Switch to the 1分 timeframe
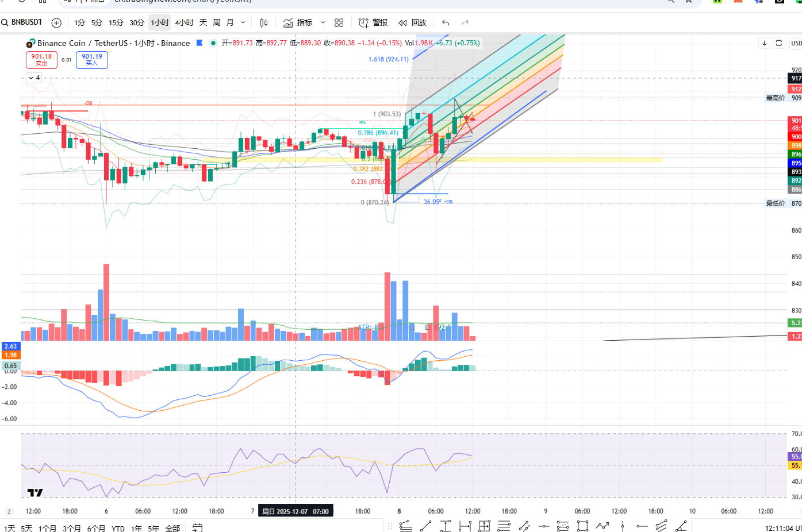 (80, 22)
